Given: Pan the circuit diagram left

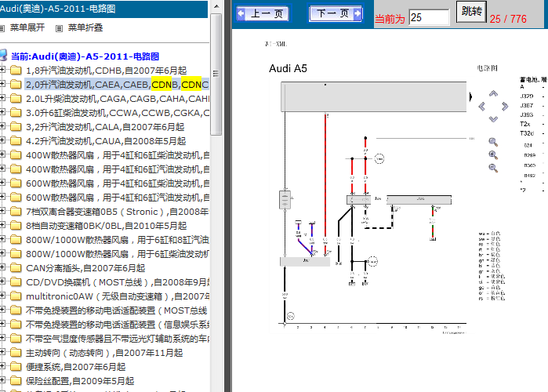Looking at the screenshot, I should [482, 106].
